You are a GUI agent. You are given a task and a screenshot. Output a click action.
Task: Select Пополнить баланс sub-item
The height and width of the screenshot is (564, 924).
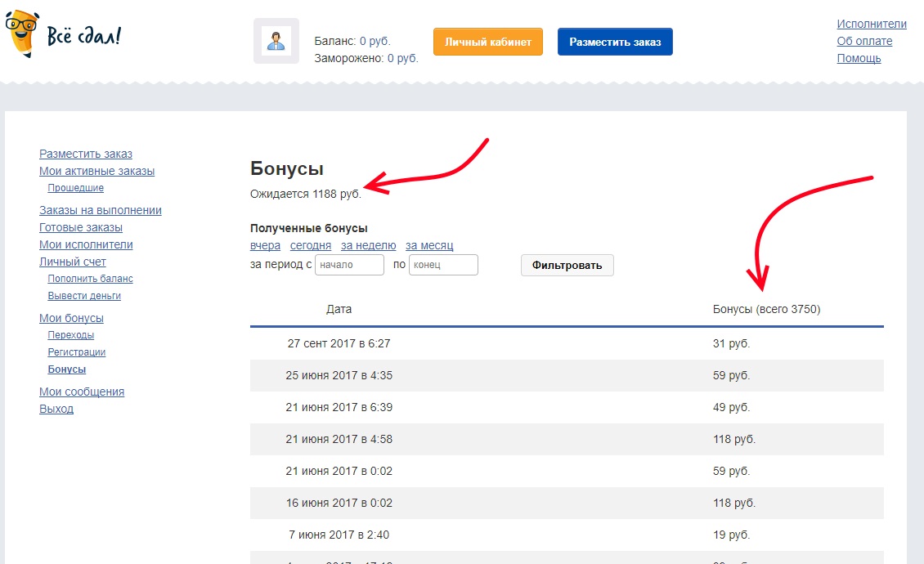coord(90,279)
